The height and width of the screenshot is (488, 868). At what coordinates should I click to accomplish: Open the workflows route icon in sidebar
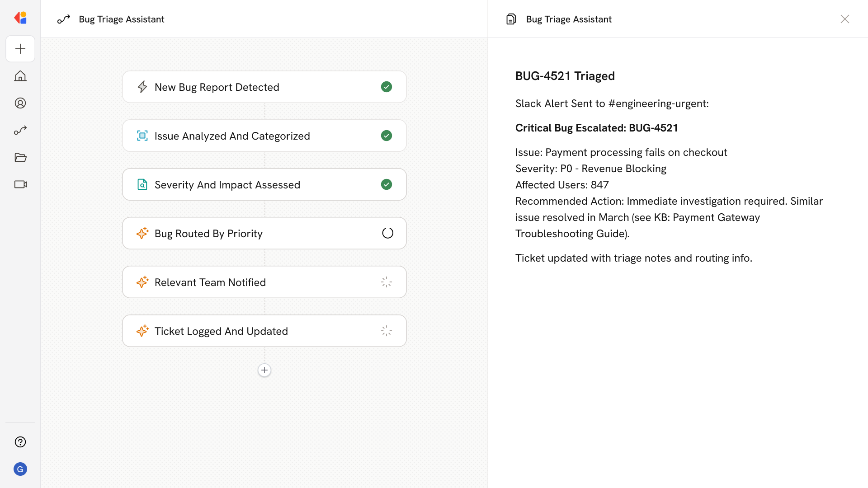[x=20, y=130]
